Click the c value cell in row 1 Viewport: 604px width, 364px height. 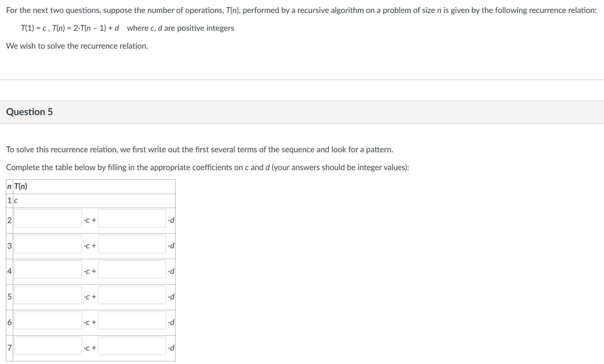(x=16, y=201)
